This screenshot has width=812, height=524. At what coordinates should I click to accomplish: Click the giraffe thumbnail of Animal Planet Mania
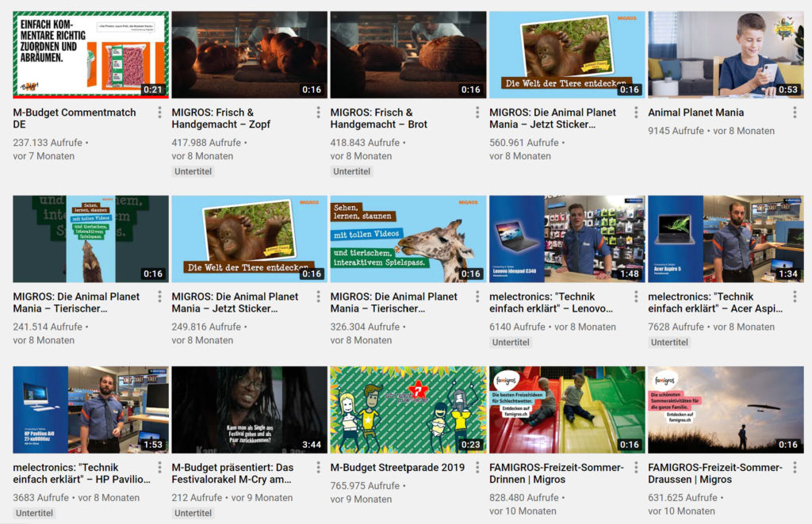tap(408, 239)
